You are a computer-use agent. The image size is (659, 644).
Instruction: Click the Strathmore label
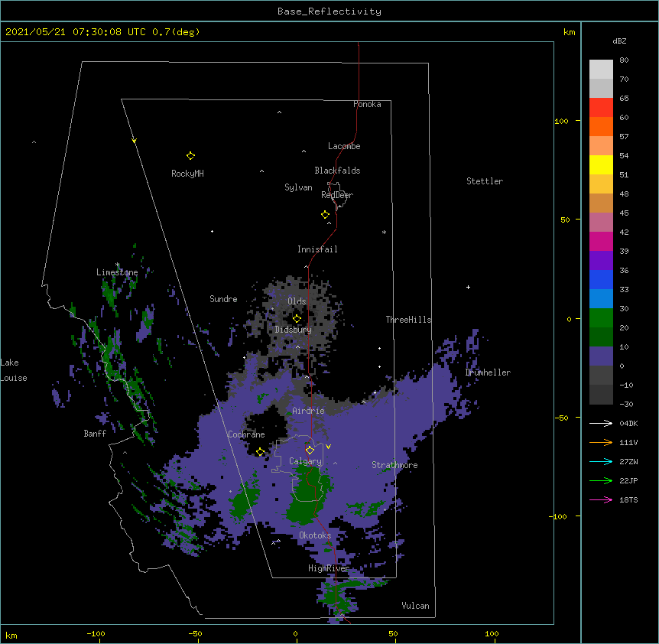(394, 465)
